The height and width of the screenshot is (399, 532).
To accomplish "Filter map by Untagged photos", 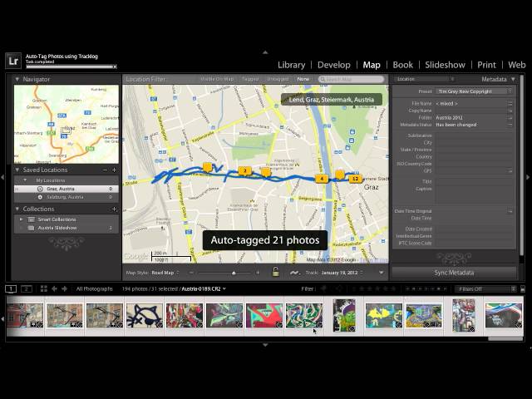I will (x=278, y=79).
